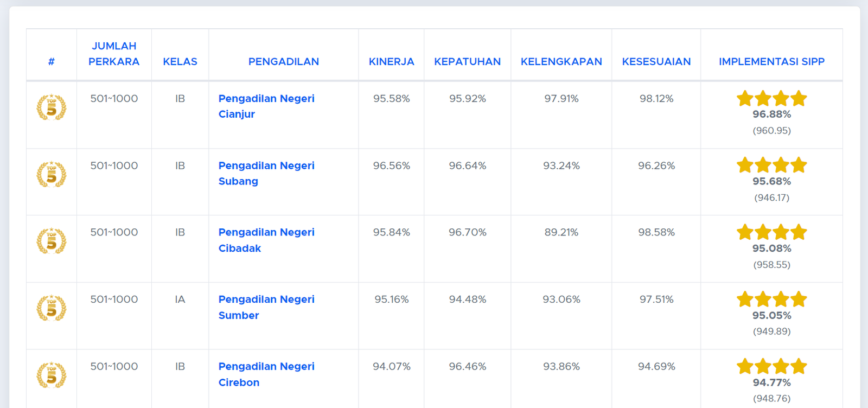Screen dimensions: 868x408
Task: Open Pengadilan Negeri Cianjur link
Action: coord(266,106)
